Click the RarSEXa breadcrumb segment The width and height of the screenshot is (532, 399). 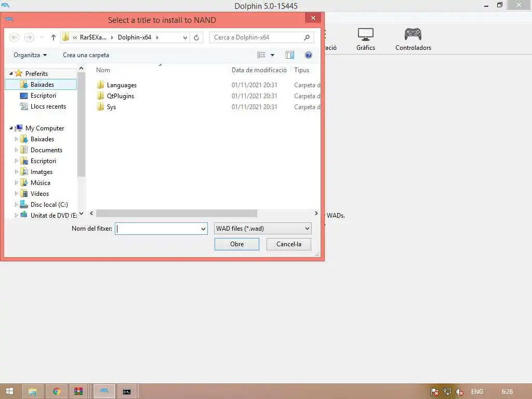(93, 37)
